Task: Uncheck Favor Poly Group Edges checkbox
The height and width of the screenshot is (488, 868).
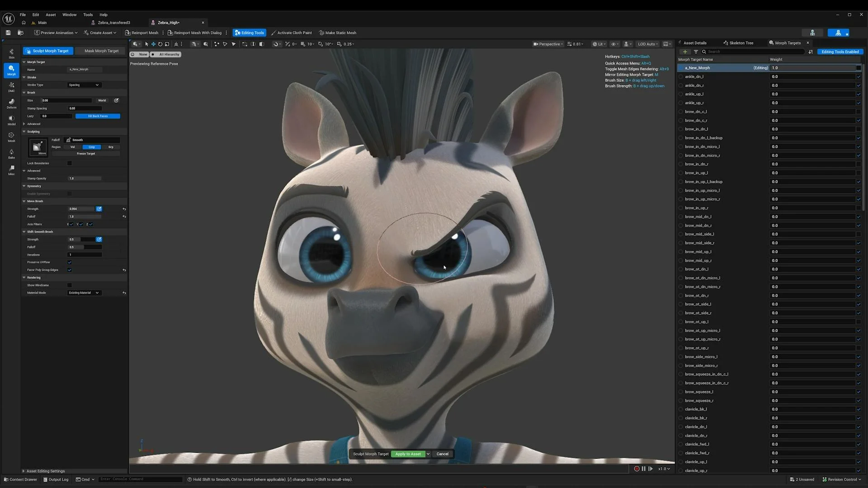Action: coord(70,270)
